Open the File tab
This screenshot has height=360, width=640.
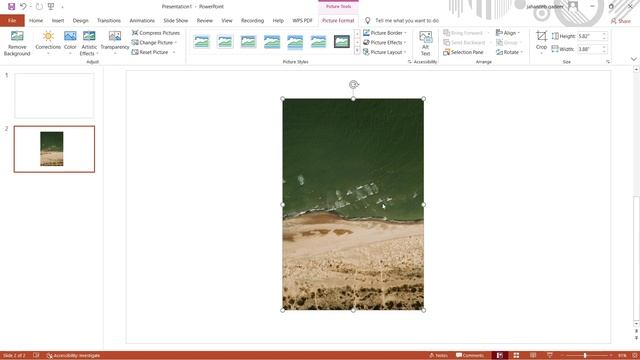coord(12,20)
